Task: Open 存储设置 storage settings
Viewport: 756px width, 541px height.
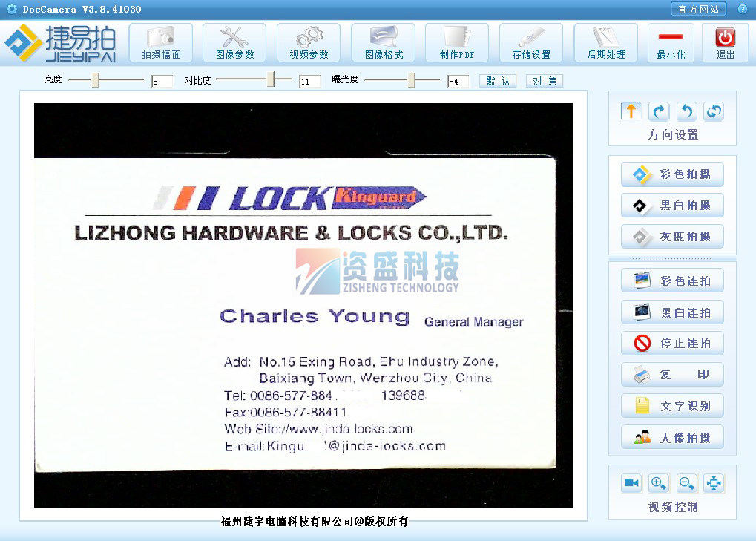Action: pyautogui.click(x=531, y=43)
